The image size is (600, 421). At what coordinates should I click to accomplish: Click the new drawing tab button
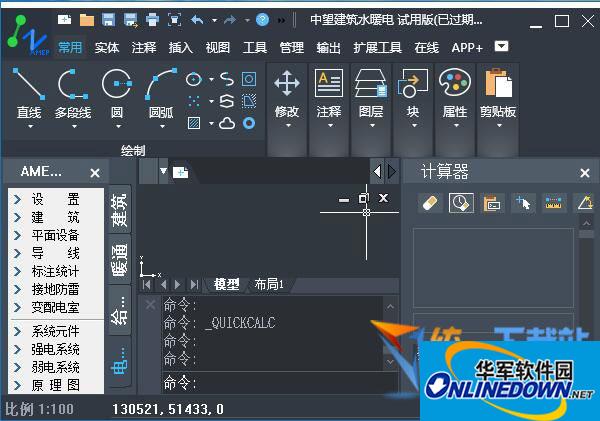tap(180, 172)
